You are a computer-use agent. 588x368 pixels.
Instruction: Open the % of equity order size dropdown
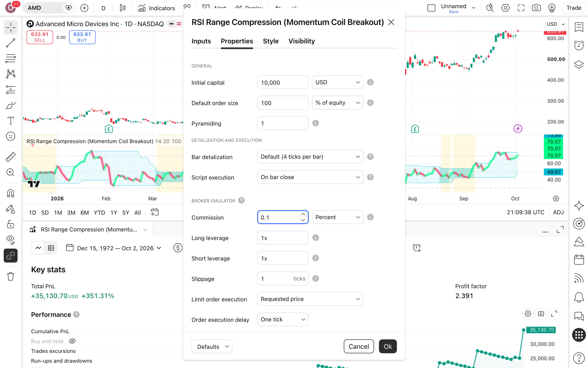tap(337, 103)
